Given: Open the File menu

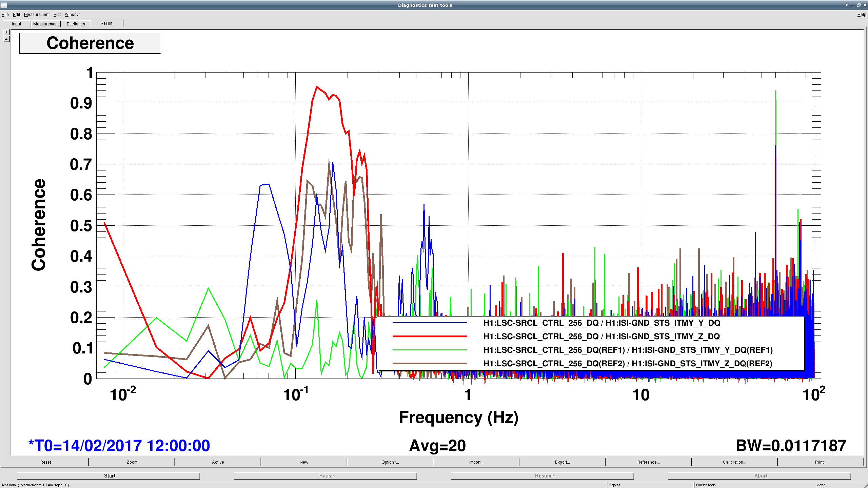Looking at the screenshot, I should [5, 15].
